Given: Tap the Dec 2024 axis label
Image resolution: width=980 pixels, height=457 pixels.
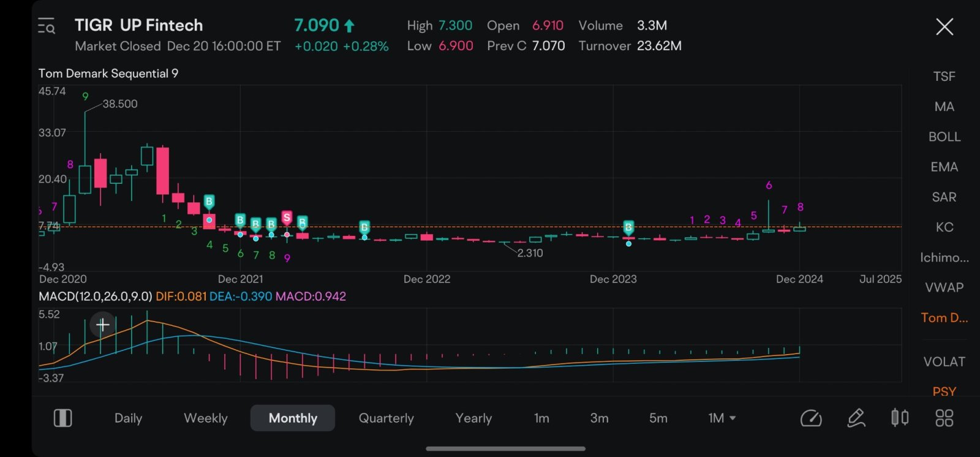Looking at the screenshot, I should coord(799,279).
